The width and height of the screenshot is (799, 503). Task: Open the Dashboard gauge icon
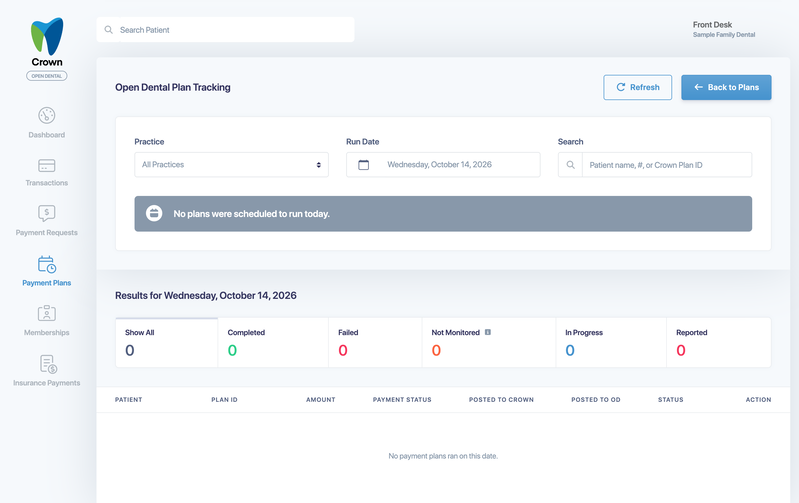click(x=46, y=115)
